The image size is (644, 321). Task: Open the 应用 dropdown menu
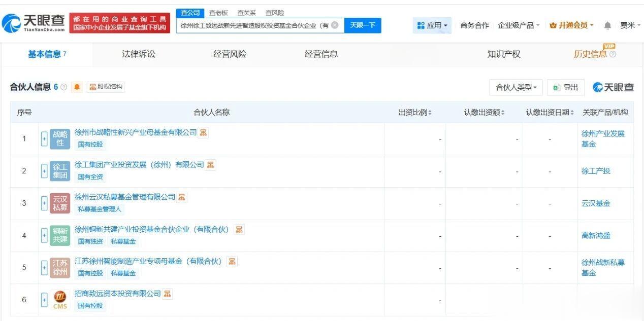(x=432, y=25)
